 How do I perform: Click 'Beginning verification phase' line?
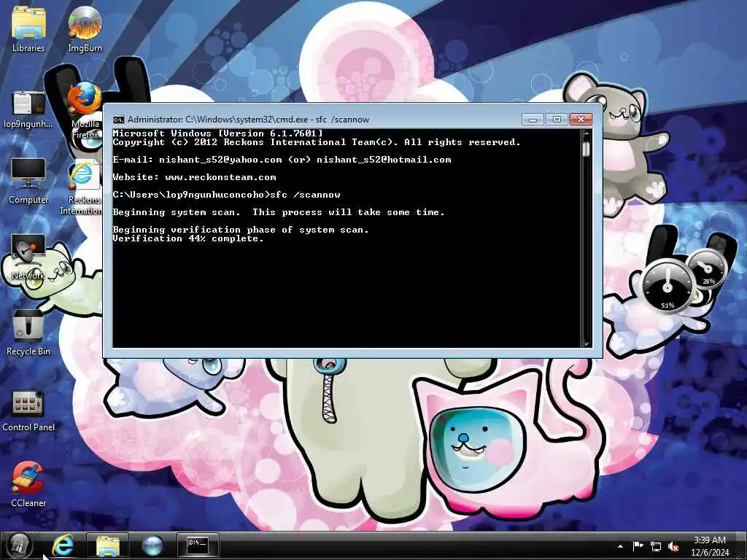(241, 230)
